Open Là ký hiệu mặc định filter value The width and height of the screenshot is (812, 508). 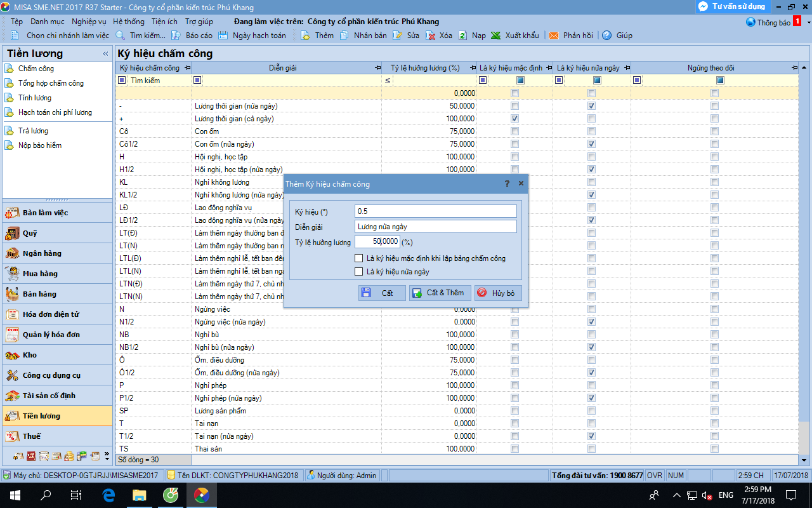tap(520, 80)
